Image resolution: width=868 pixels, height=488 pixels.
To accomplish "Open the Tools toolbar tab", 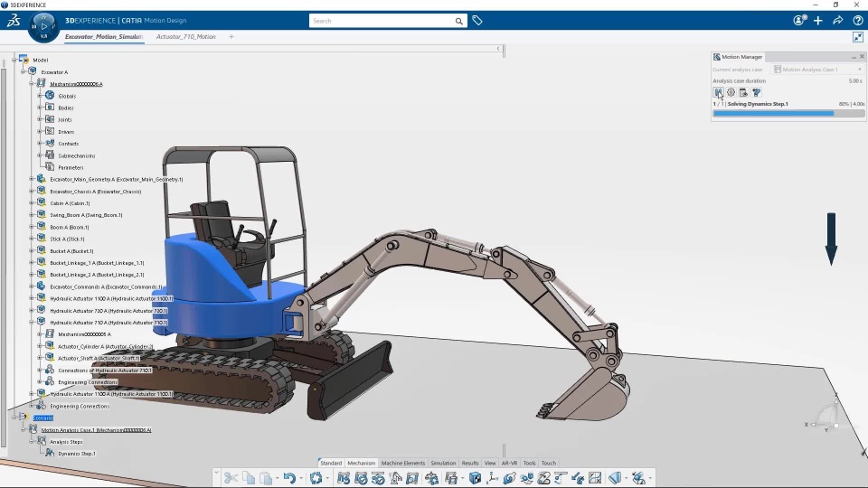I will (529, 463).
